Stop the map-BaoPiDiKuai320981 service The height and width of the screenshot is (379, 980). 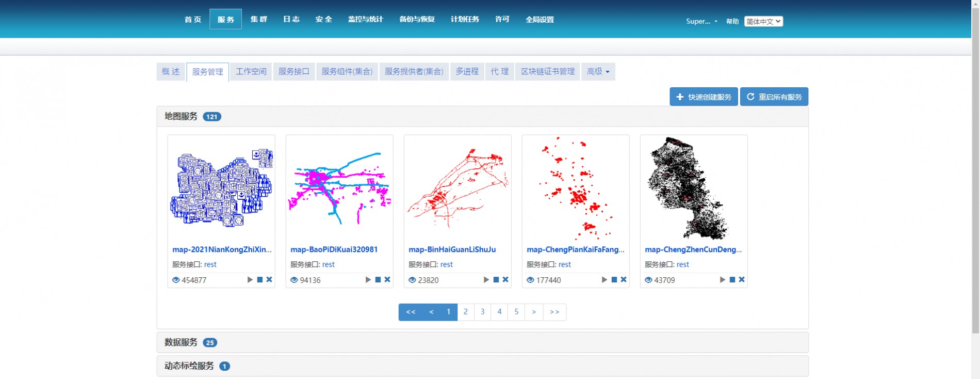378,280
